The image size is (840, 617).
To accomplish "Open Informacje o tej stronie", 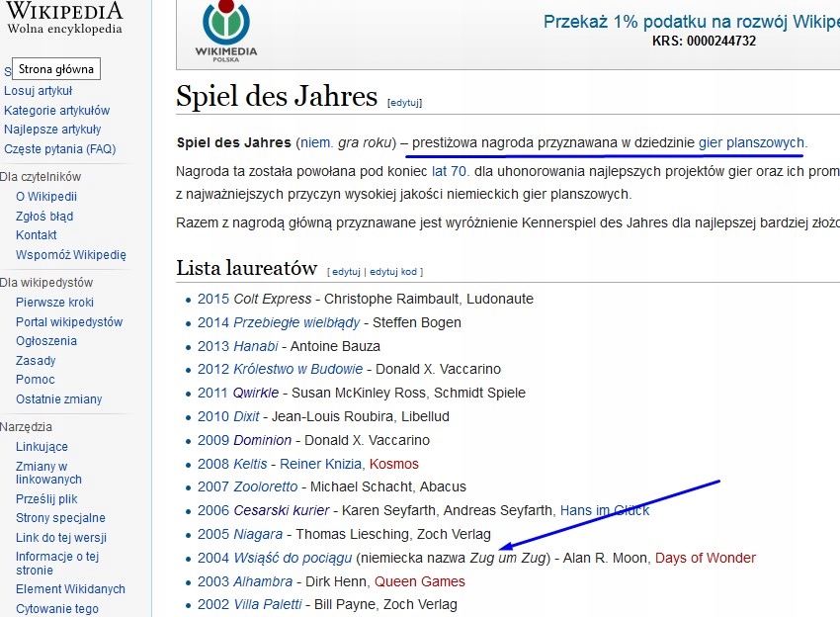I will tap(57, 564).
